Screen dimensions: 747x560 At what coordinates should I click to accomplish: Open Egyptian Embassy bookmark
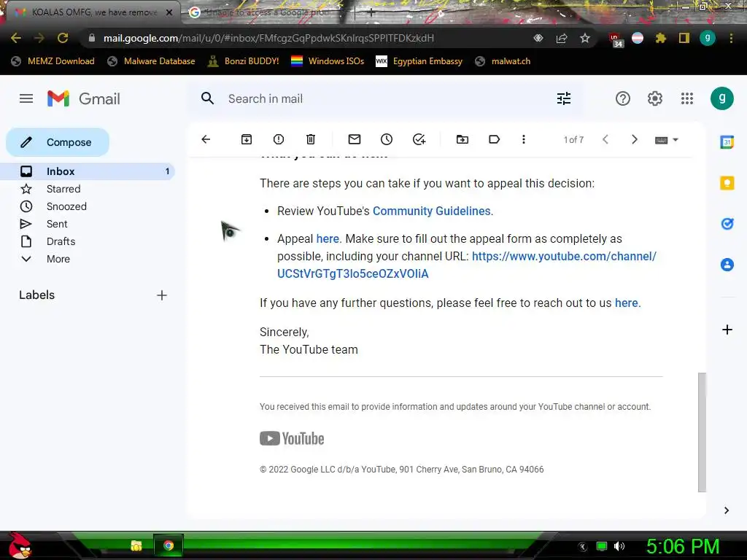point(419,61)
